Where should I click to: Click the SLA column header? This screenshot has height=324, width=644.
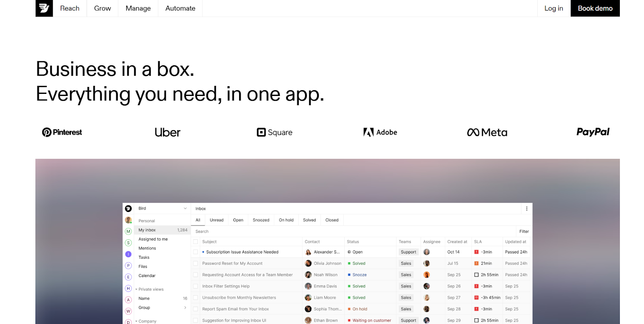pyautogui.click(x=478, y=242)
